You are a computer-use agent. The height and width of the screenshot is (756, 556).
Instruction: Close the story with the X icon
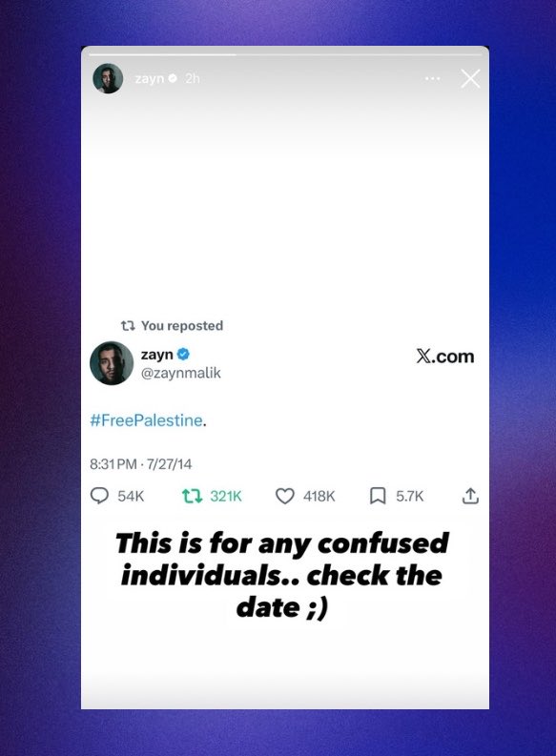pos(470,78)
